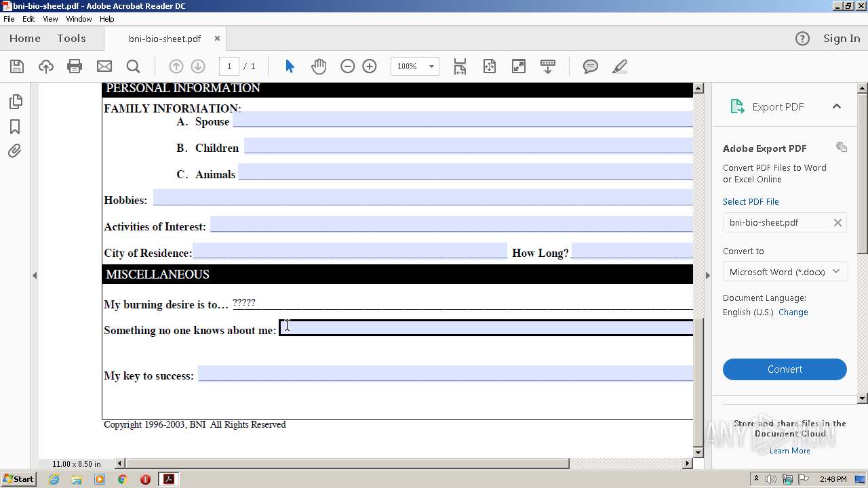Viewport: 868px width, 488px height.
Task: Open Convert to Microsoft Word dropdown
Action: (x=785, y=272)
